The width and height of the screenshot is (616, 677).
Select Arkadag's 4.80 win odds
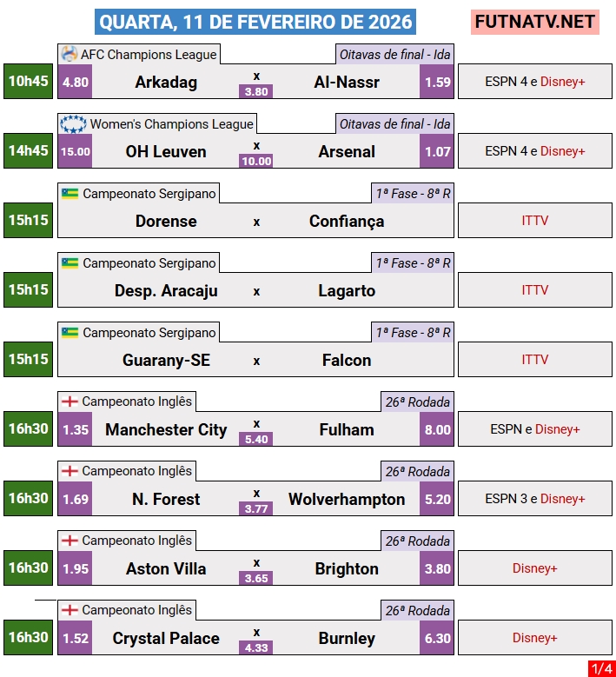pyautogui.click(x=76, y=83)
